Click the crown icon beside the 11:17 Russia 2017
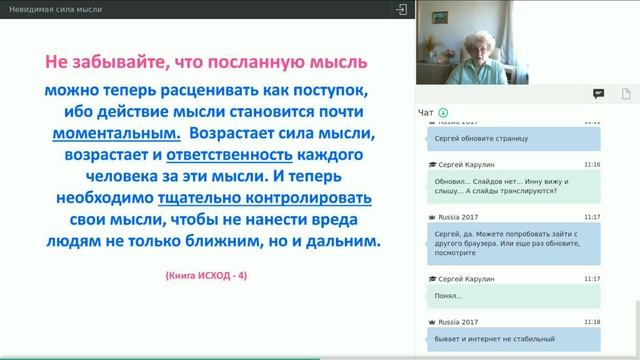 pyautogui.click(x=432, y=217)
